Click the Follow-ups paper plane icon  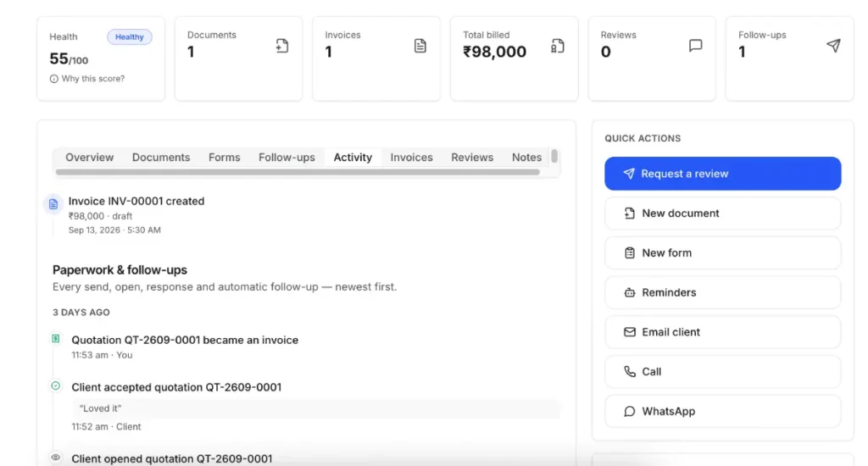click(833, 46)
